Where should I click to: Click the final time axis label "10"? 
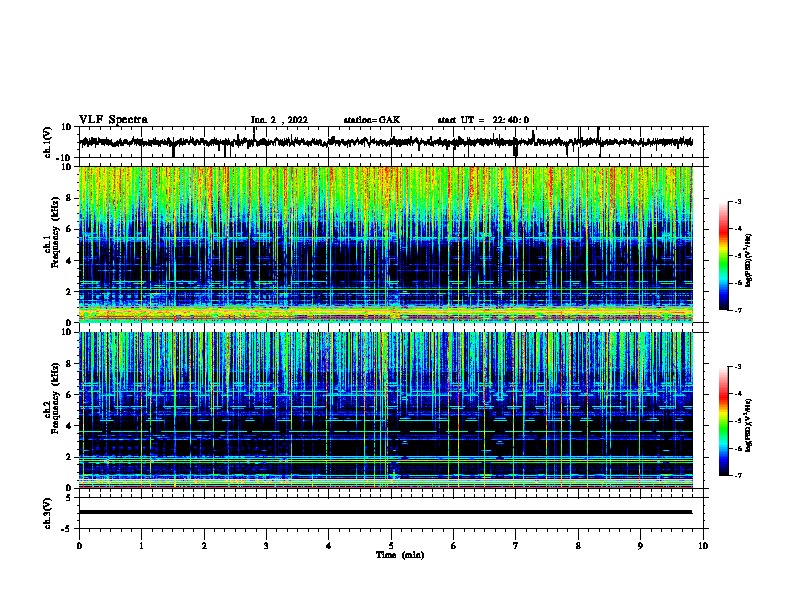pos(703,546)
